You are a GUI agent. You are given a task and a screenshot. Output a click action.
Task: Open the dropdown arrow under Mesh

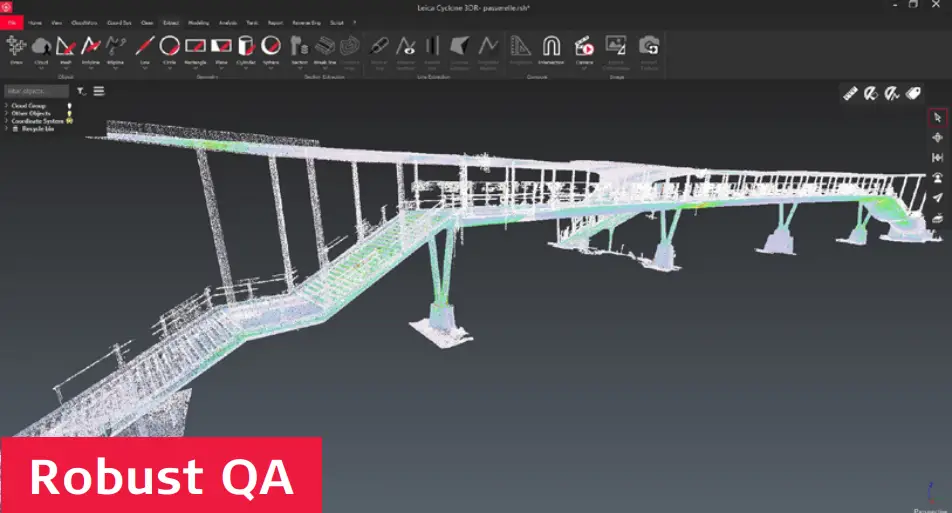click(x=66, y=68)
